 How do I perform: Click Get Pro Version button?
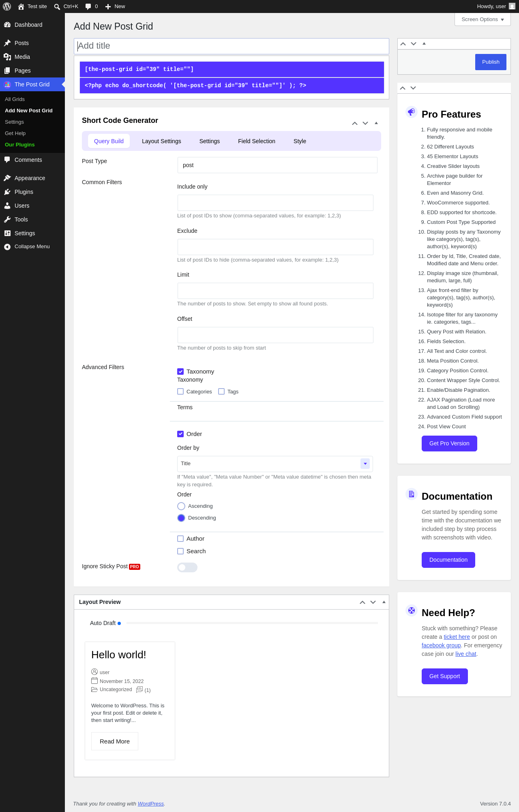(x=449, y=443)
